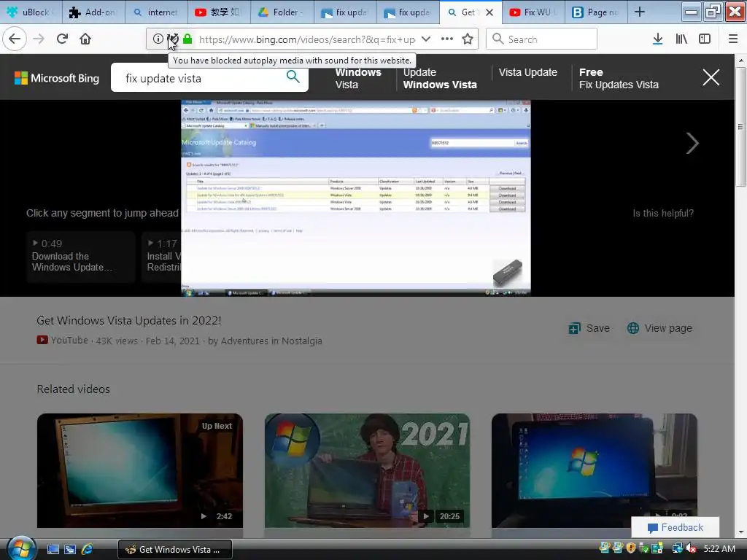
Task: Open the address bar history dropdown
Action: coord(426,39)
